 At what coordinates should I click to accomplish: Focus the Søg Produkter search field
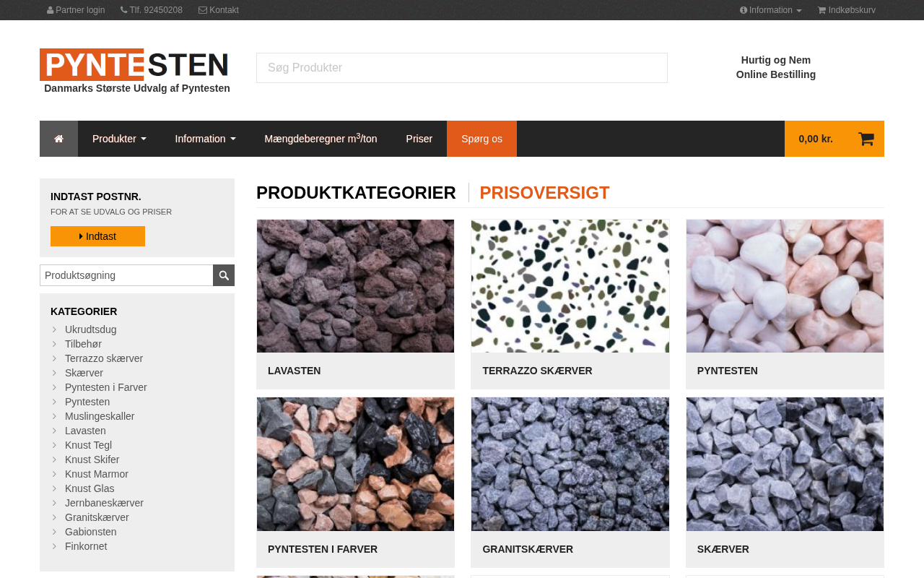coord(462,68)
